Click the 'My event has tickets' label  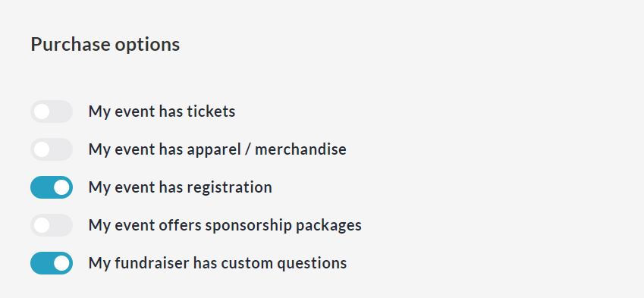[x=162, y=111]
